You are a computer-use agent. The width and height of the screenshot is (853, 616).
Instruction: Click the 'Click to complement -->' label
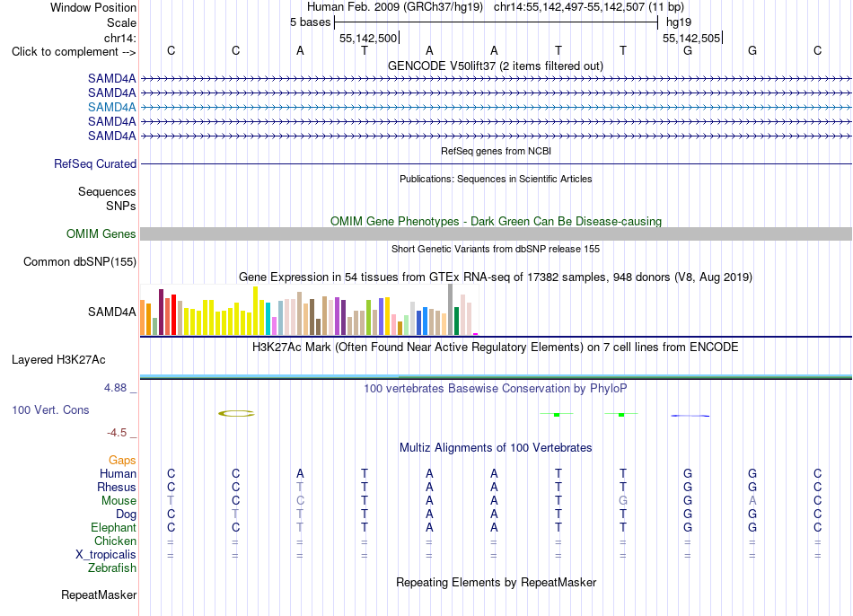pyautogui.click(x=74, y=52)
